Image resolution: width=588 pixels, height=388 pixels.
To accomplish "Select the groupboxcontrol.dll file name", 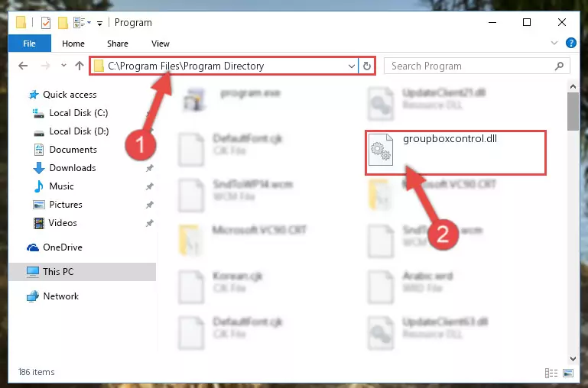I will tap(450, 138).
